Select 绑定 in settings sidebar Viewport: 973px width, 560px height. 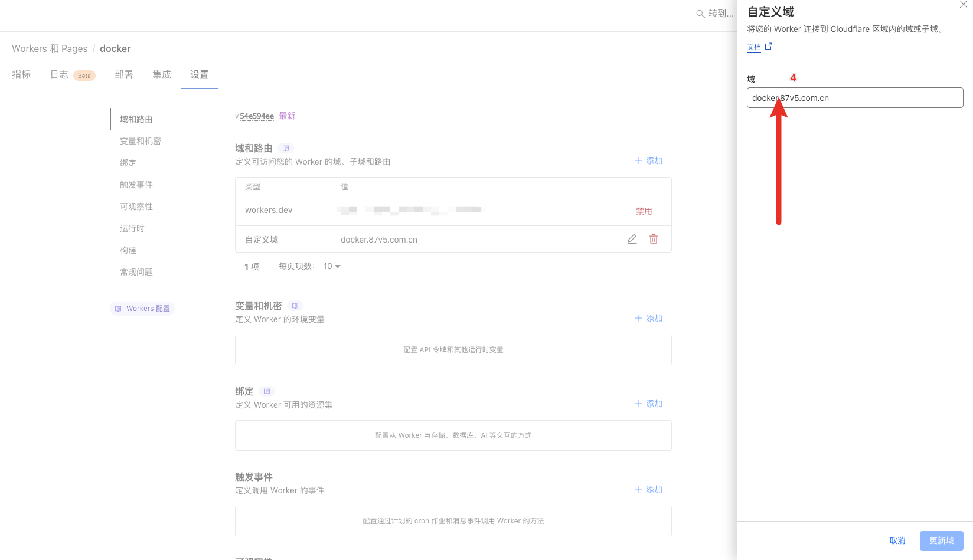[x=128, y=163]
